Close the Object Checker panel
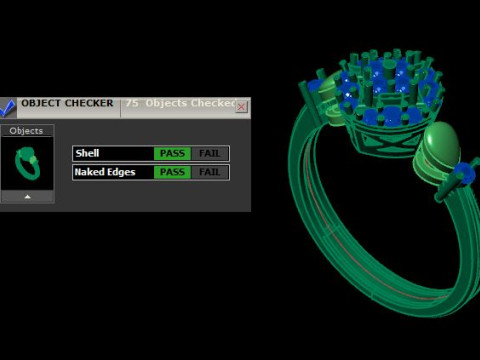 [241, 107]
